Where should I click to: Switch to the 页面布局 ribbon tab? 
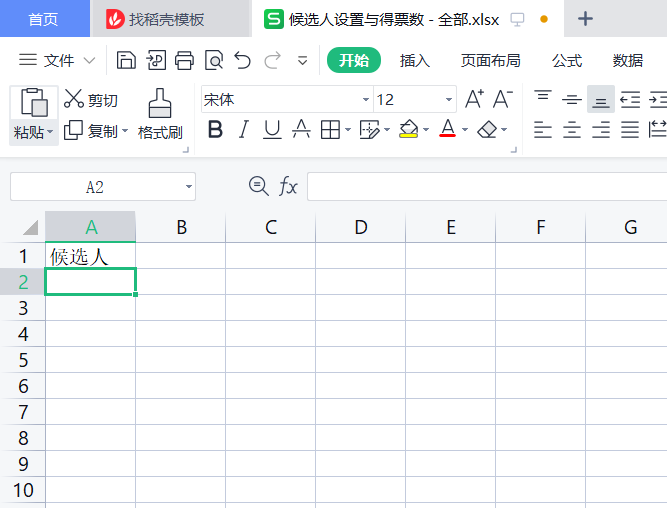click(490, 60)
